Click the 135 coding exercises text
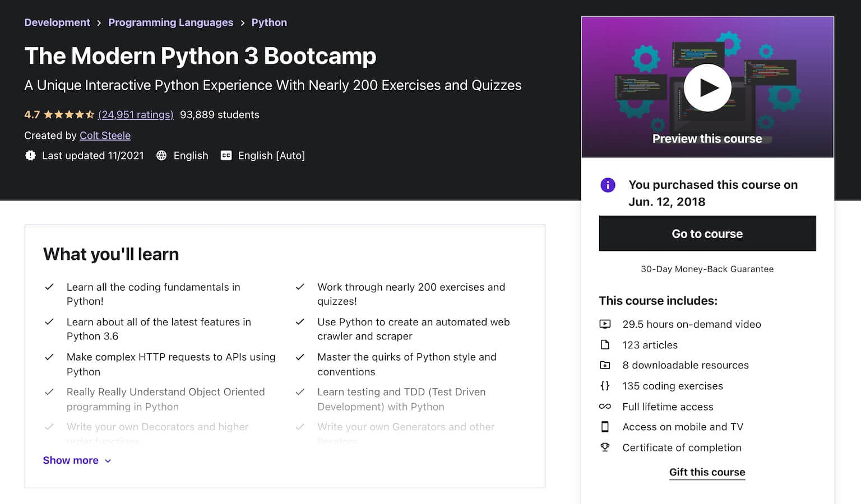This screenshot has height=504, width=861. pos(673,386)
